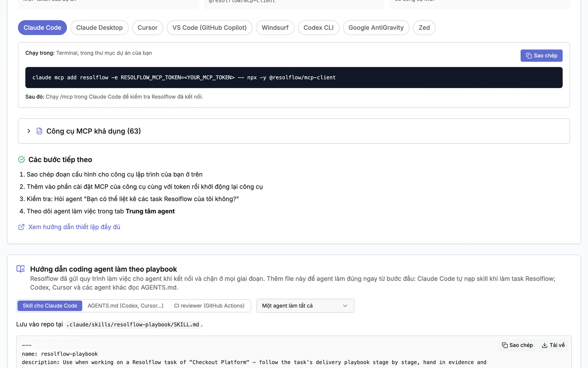Select VS Code (GitHub Copilot) tab
Screen dimensions: 588x368
[x=209, y=28]
